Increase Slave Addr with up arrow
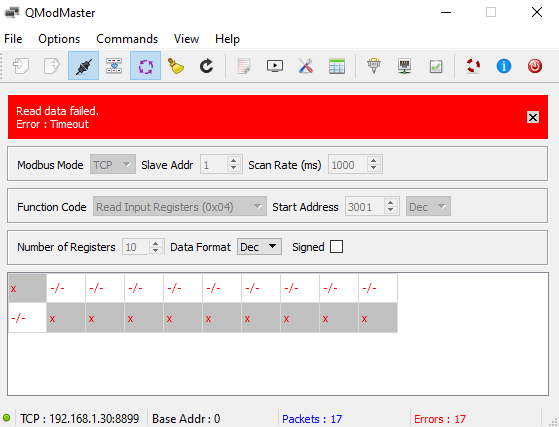Screen dimensions: 559x427 click(234, 160)
